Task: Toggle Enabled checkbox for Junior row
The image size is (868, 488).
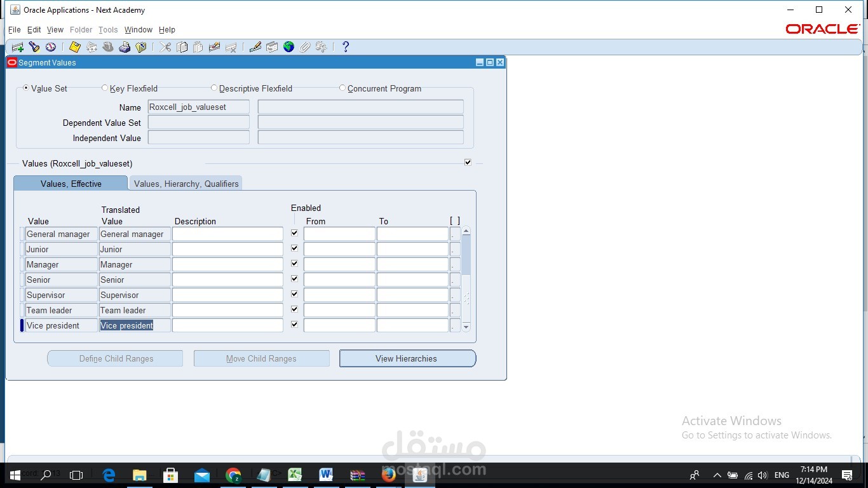Action: pos(294,248)
